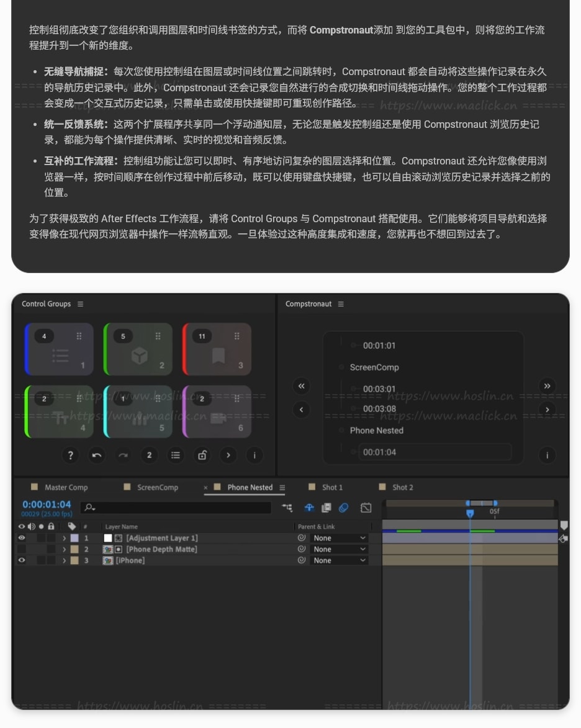
Task: Click the Adjustment Layer 1 parent pick whip
Action: click(x=302, y=537)
